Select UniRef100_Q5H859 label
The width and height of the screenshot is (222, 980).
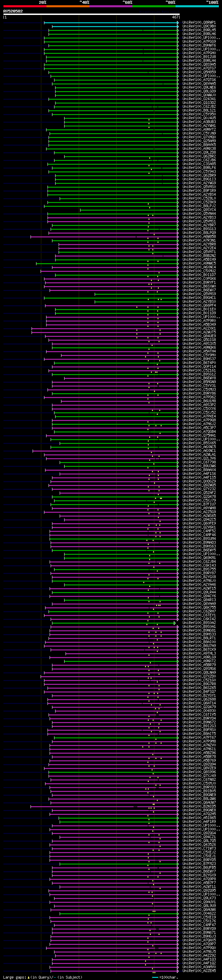pos(199,72)
